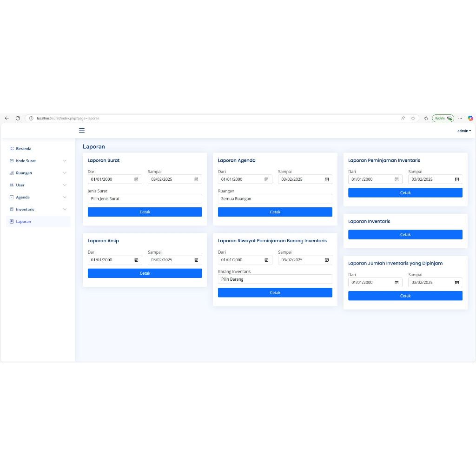The height and width of the screenshot is (476, 476).
Task: Reload the page with the refresh icon
Action: point(18,118)
